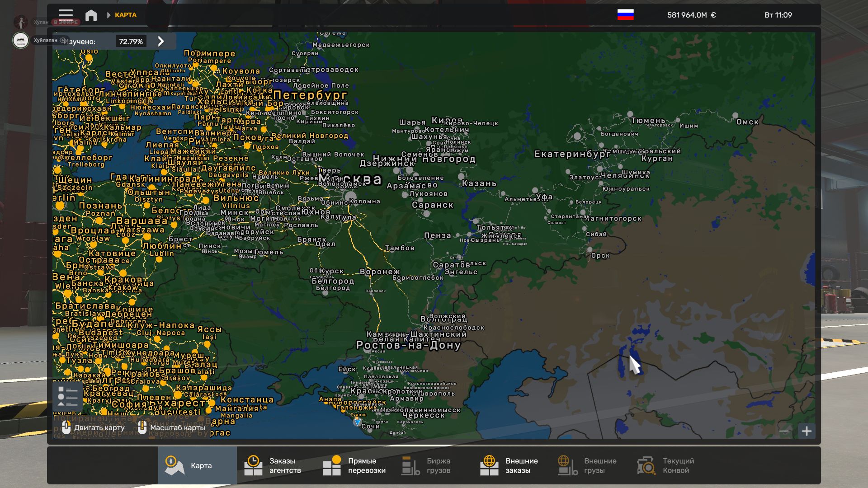This screenshot has height=488, width=868.
Task: Go to home screen icon
Action: click(x=91, y=15)
